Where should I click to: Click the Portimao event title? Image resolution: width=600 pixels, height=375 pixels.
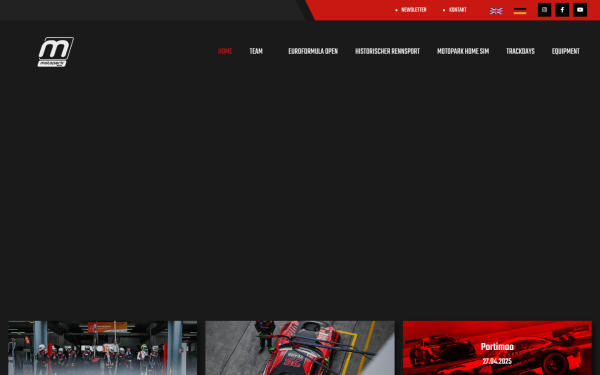pyautogui.click(x=497, y=347)
